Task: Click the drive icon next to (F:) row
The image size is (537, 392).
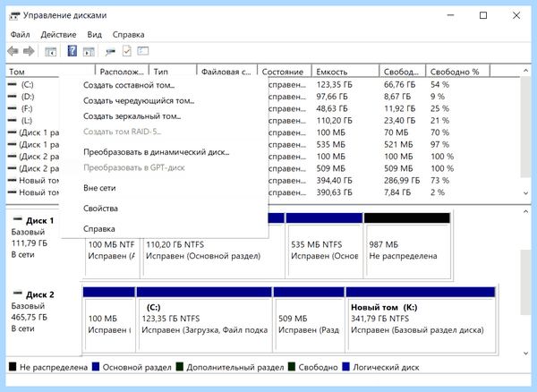Action: pyautogui.click(x=13, y=108)
